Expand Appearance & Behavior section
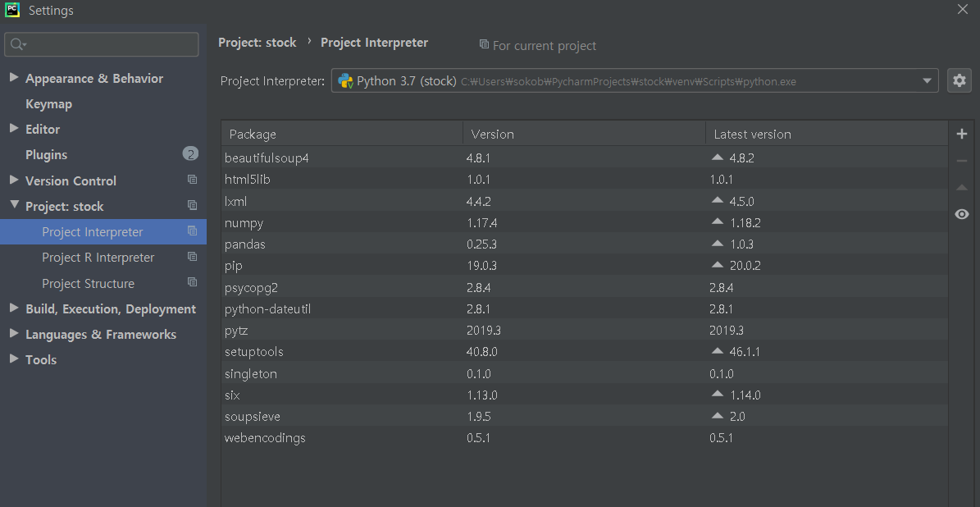 [14, 77]
